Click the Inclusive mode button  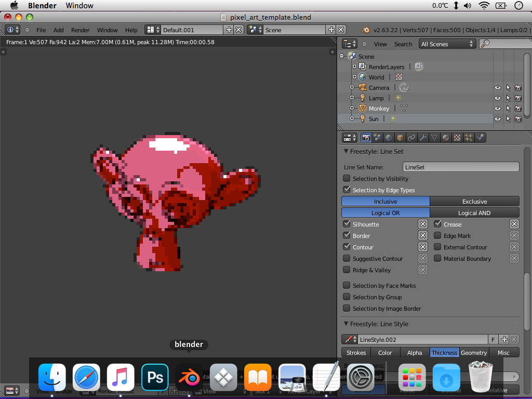coord(385,201)
